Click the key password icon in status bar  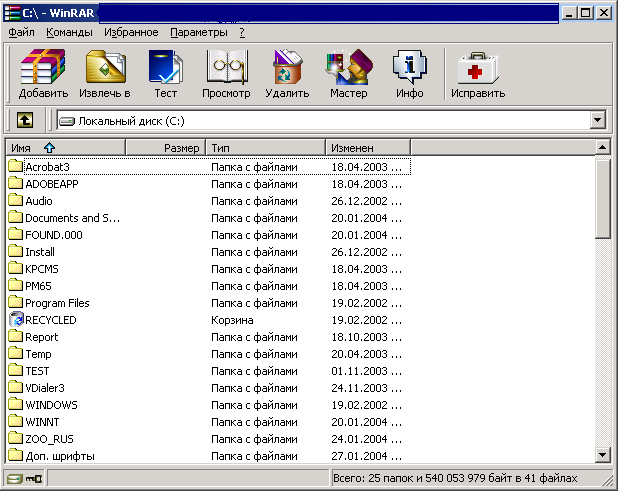click(x=34, y=479)
